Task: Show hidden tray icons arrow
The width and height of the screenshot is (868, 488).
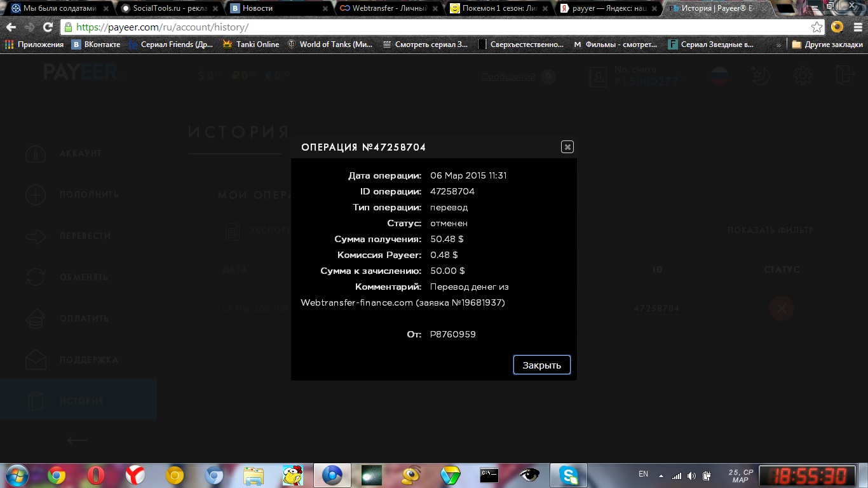Action: pyautogui.click(x=661, y=476)
